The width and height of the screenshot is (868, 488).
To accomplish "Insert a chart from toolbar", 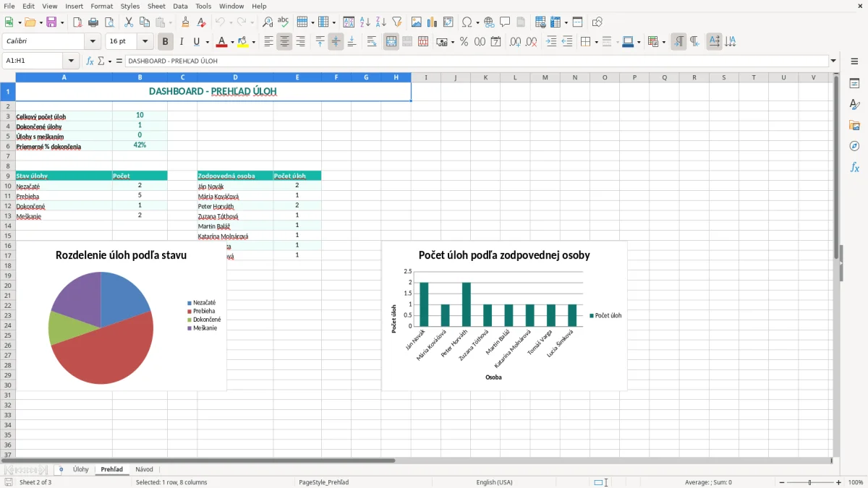I will coord(433,22).
